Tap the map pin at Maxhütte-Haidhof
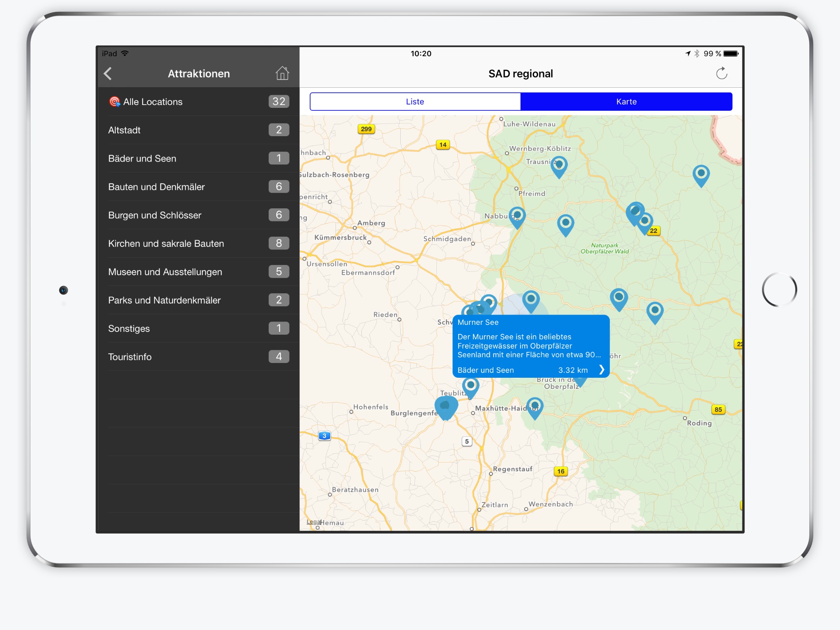Image resolution: width=840 pixels, height=630 pixels. 534,408
